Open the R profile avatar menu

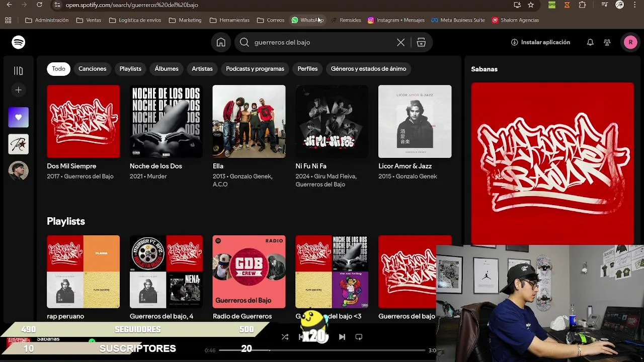coord(630,42)
